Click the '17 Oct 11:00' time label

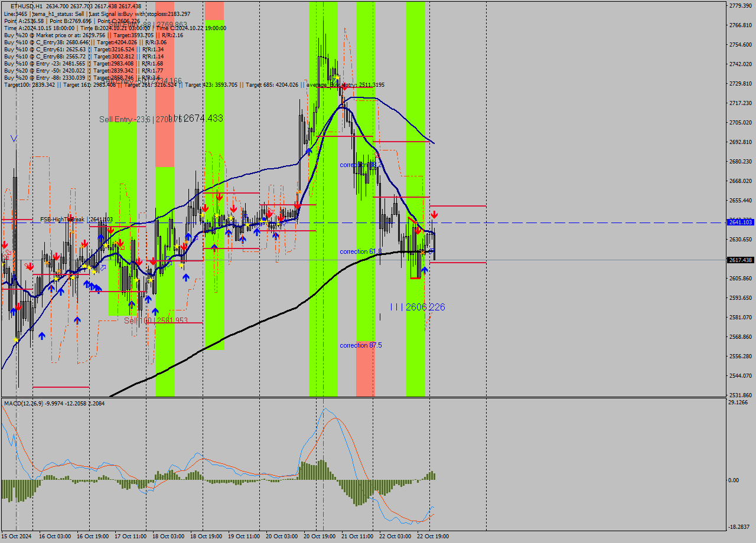pyautogui.click(x=131, y=537)
